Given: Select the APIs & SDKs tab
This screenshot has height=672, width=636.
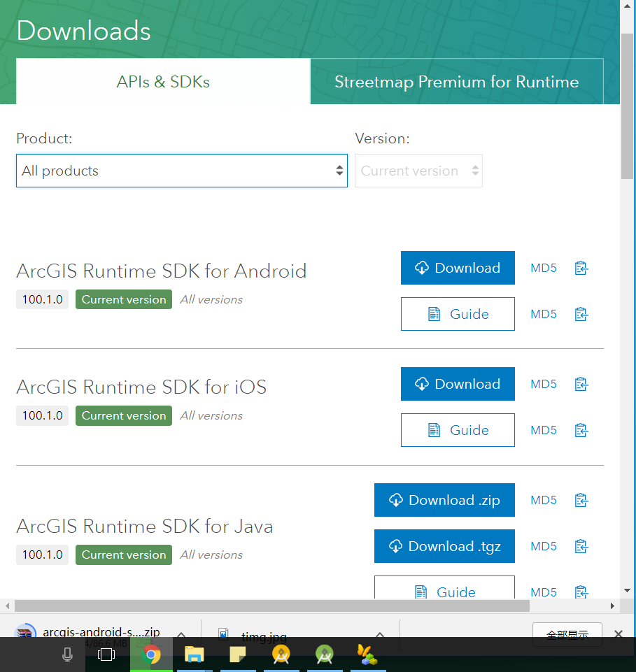Looking at the screenshot, I should point(162,81).
